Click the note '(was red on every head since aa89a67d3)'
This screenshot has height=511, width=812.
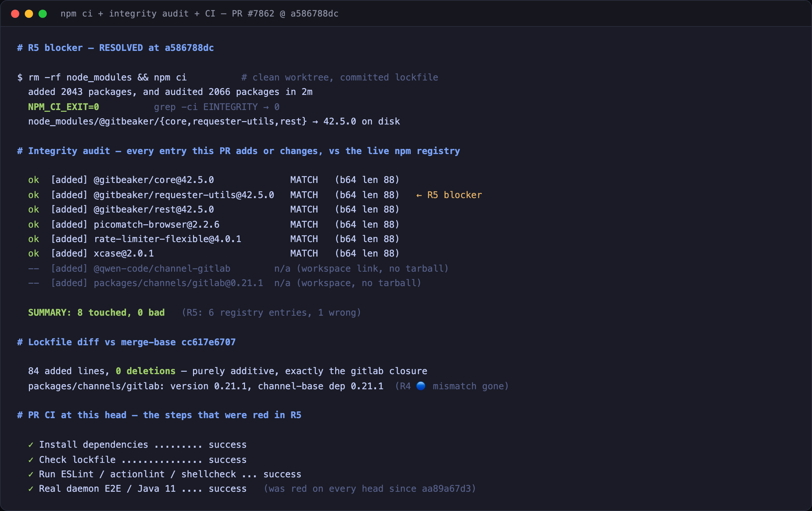point(370,489)
